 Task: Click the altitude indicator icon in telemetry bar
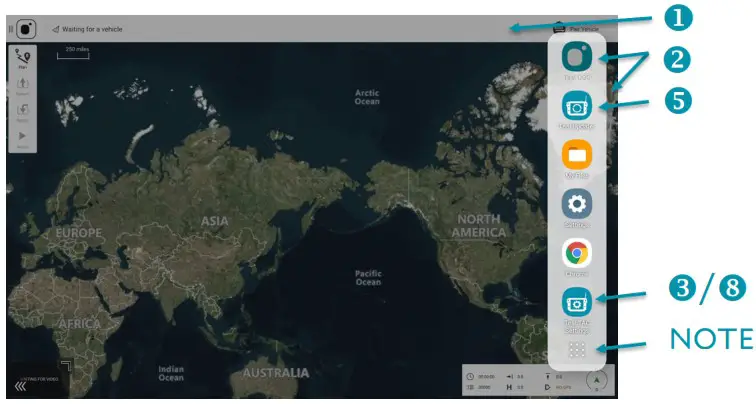tap(547, 377)
